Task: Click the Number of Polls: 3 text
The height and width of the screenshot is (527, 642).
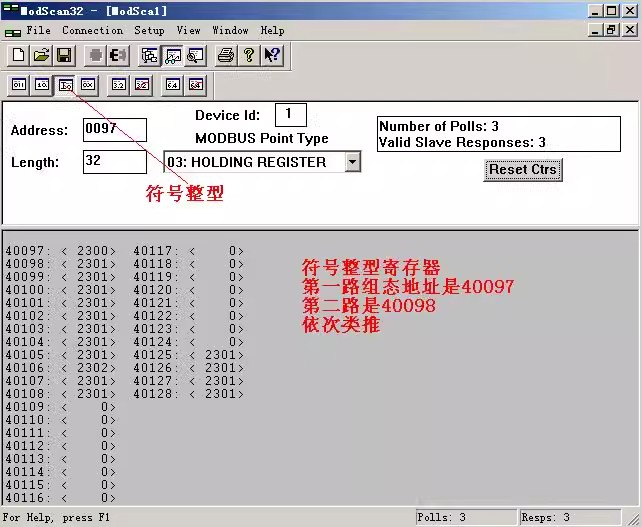Action: [439, 126]
